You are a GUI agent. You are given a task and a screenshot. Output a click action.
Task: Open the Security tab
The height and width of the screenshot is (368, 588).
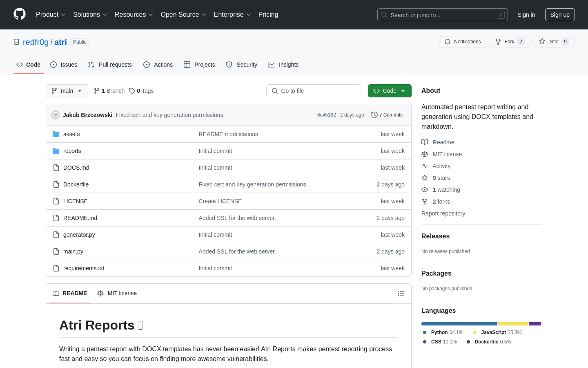(x=242, y=65)
